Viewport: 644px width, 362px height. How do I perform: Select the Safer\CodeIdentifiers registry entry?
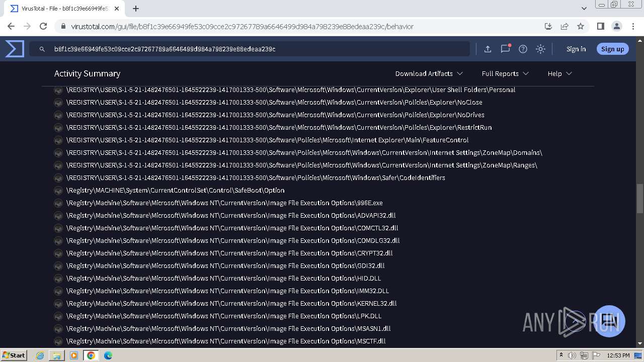[256, 178]
